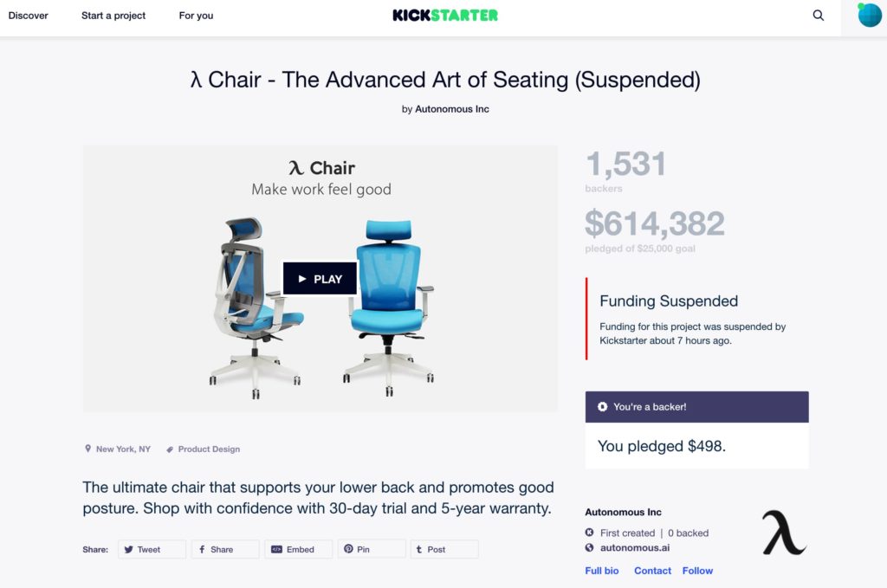Select the For you tab
The height and width of the screenshot is (588, 887).
[195, 15]
